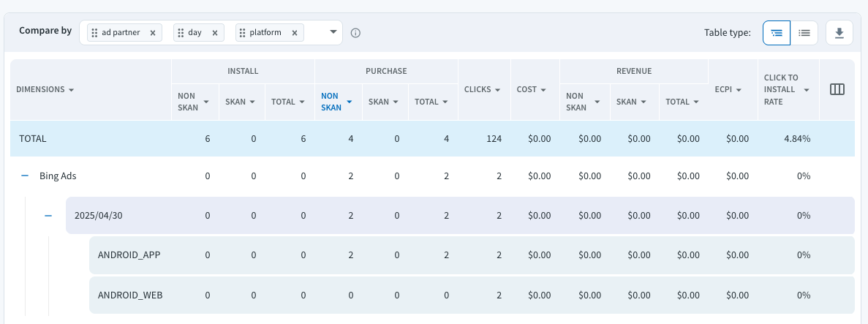Remove the day comparison chip

pos(215,33)
